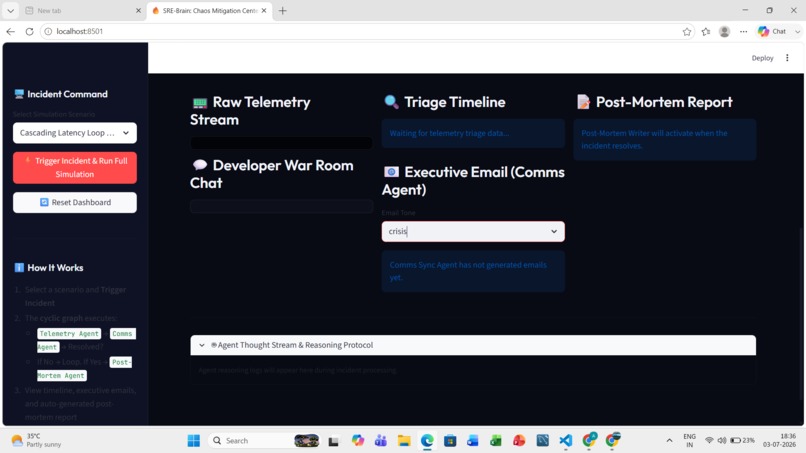Screen dimensions: 806x453
Task: Open File Explorer from the taskbar
Action: 404,441
